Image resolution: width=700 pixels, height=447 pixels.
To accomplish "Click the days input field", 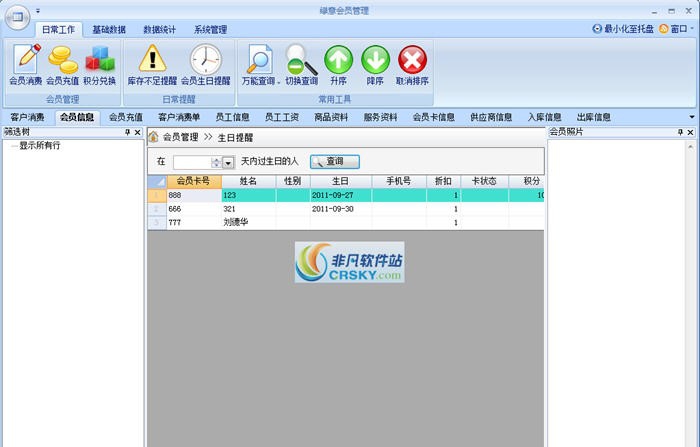I will click(x=192, y=163).
